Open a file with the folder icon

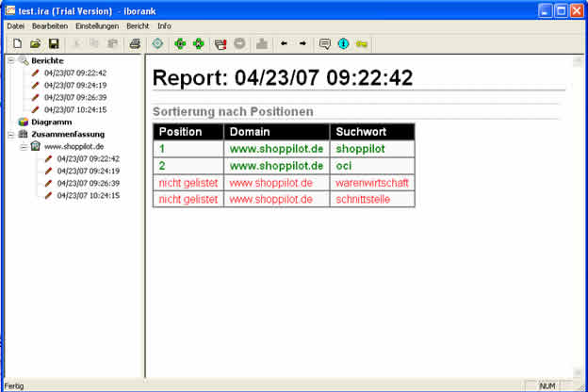(x=36, y=44)
